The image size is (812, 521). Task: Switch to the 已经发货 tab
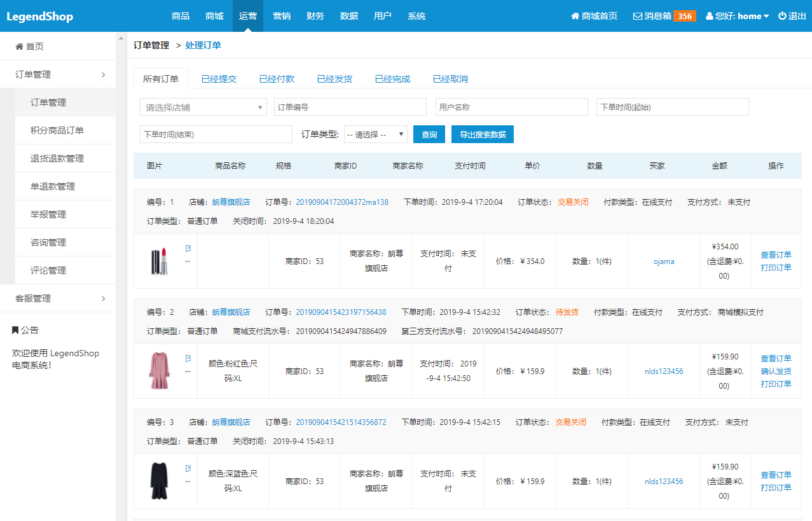click(334, 79)
